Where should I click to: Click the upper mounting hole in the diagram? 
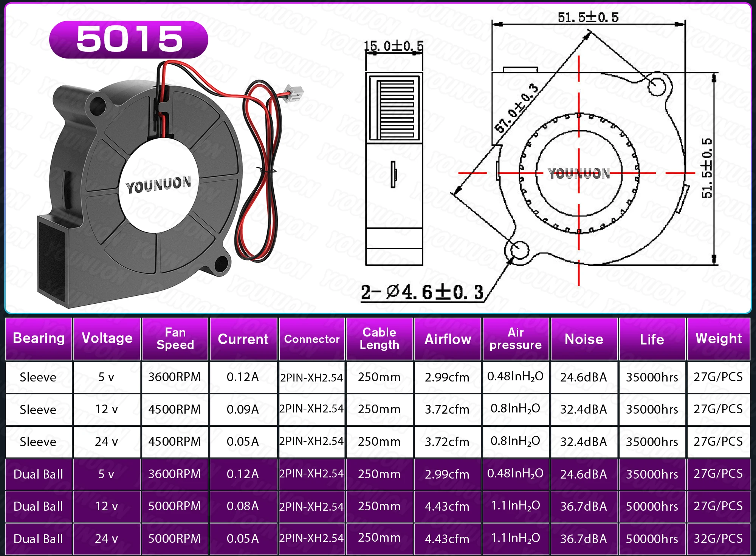657,86
